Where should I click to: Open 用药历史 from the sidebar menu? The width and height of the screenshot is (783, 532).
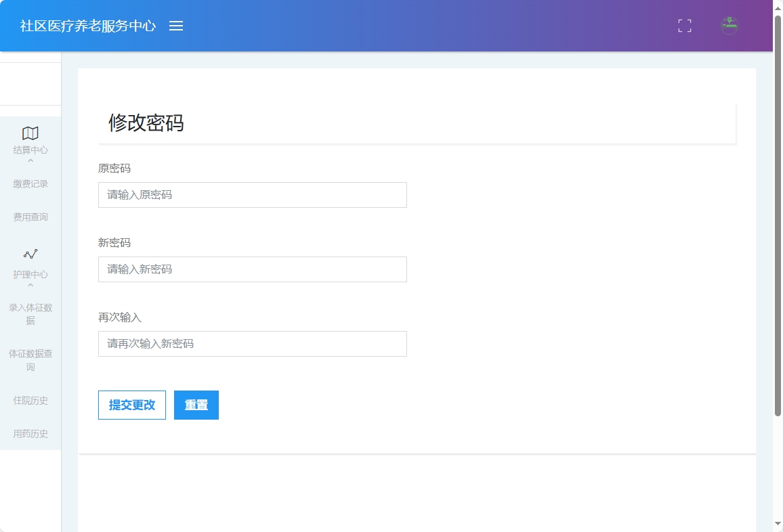(x=30, y=433)
